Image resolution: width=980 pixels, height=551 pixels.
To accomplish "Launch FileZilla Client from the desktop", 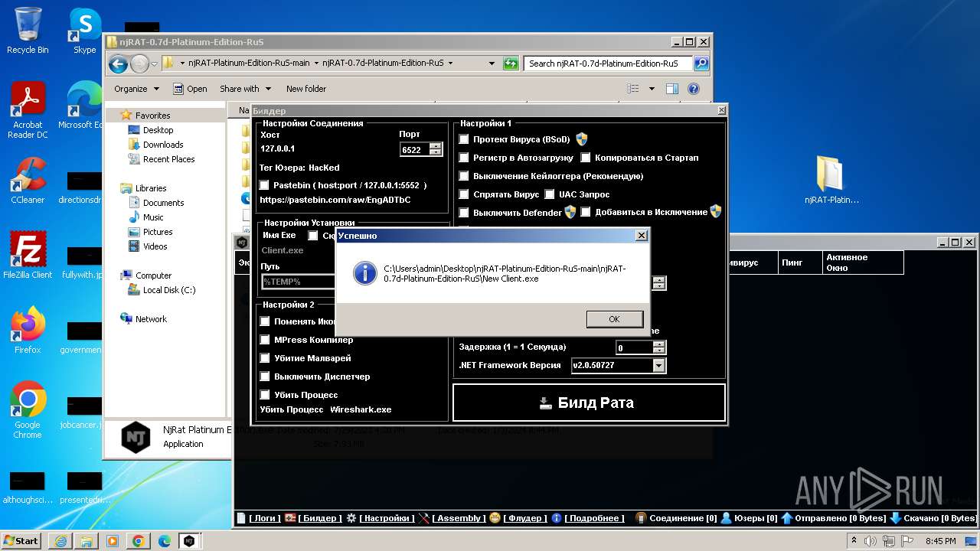I will click(x=28, y=255).
